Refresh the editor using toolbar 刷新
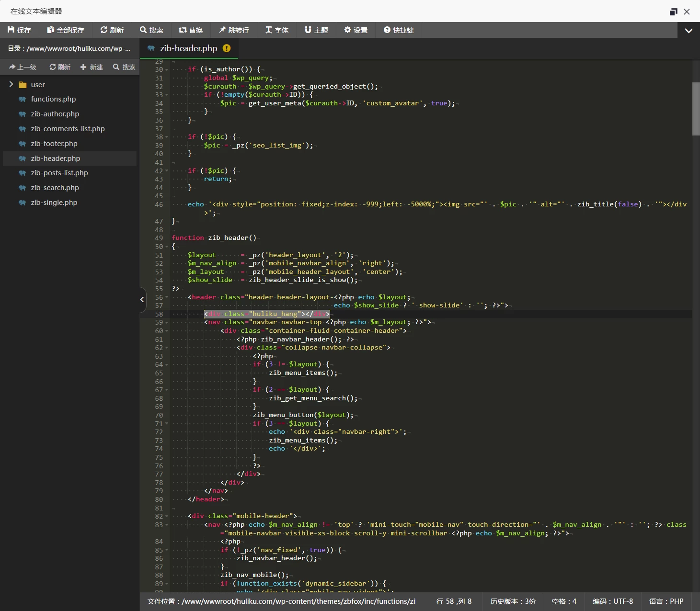 [x=112, y=30]
